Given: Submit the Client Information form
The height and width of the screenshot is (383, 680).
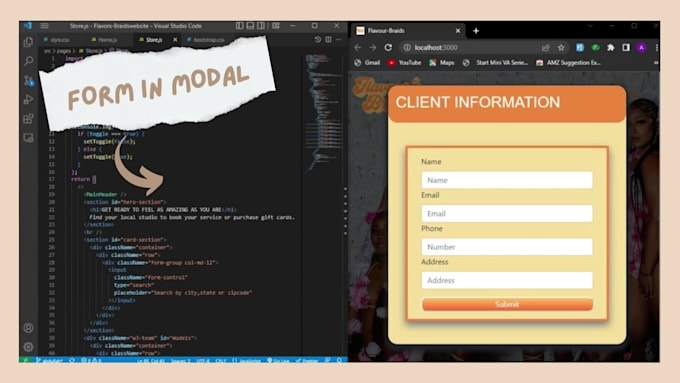Looking at the screenshot, I should coord(507,304).
